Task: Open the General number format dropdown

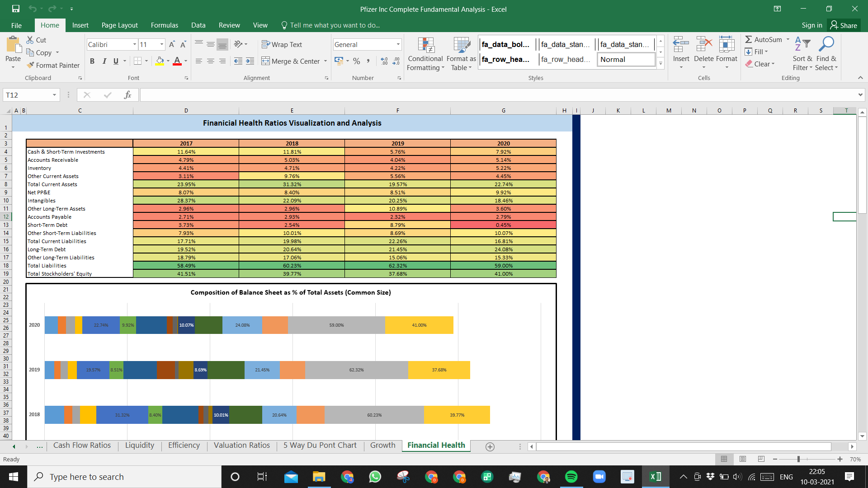Action: click(x=398, y=44)
